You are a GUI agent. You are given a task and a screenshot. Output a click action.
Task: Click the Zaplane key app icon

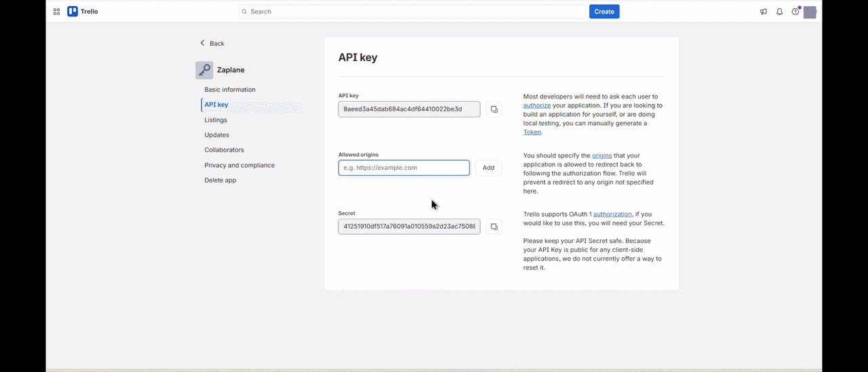[x=204, y=70]
